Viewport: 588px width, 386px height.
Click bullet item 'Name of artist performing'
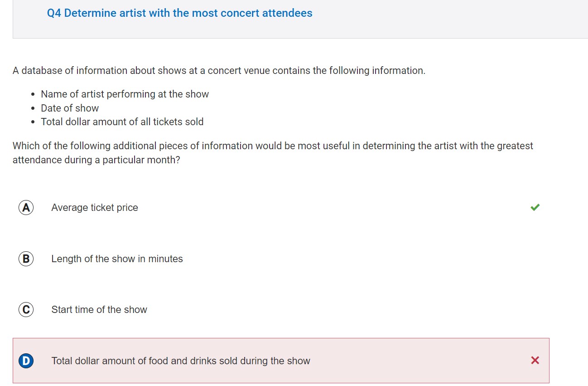pos(125,94)
